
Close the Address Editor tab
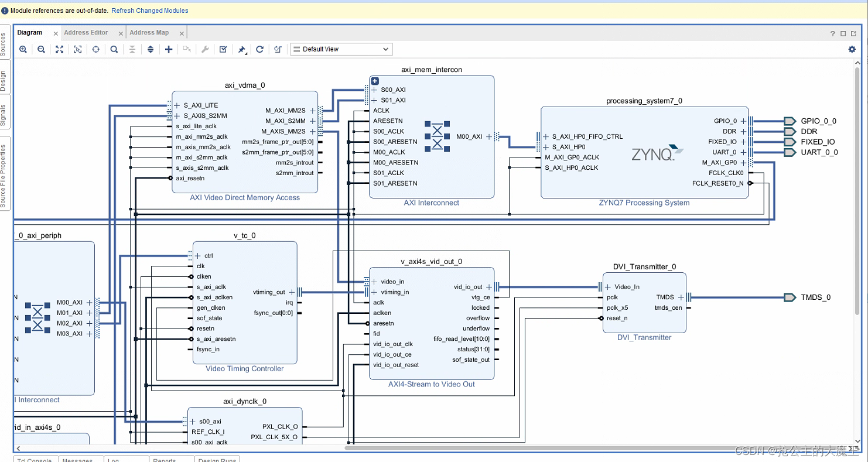coord(121,33)
